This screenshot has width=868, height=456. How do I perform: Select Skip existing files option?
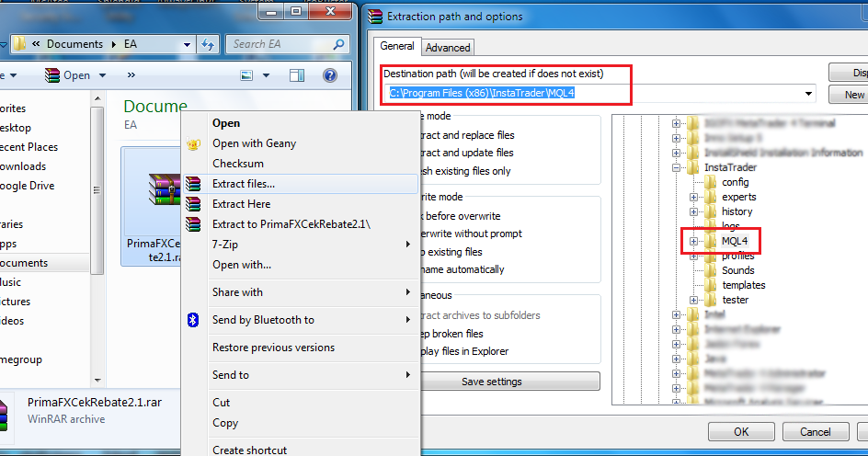pos(451,252)
